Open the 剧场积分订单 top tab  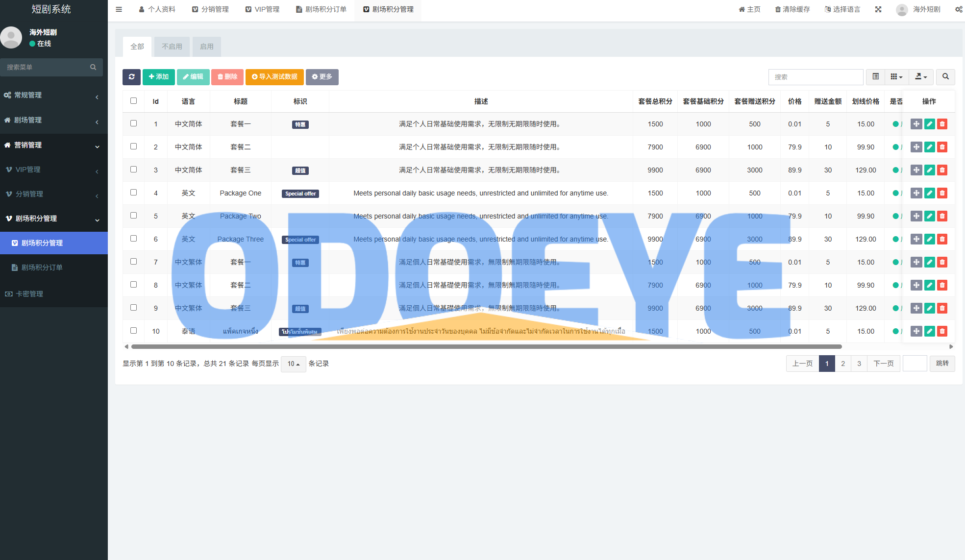[x=322, y=9]
